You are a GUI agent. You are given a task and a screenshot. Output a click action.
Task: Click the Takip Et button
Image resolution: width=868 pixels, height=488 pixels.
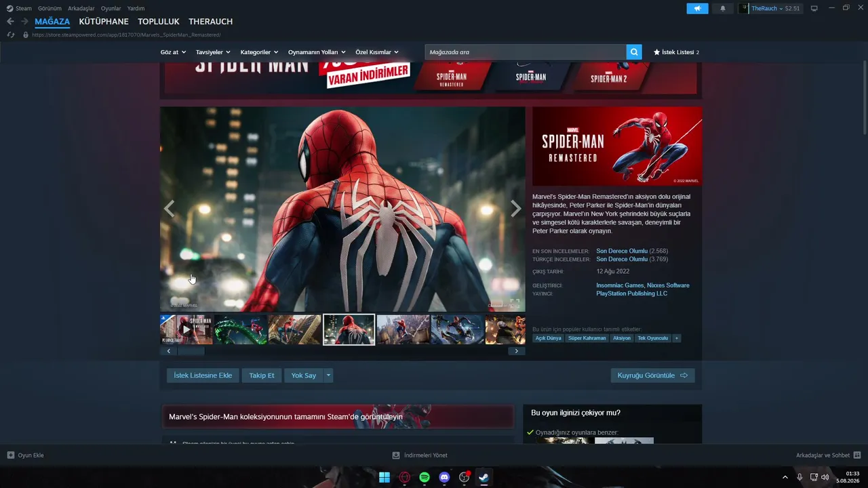(x=262, y=375)
